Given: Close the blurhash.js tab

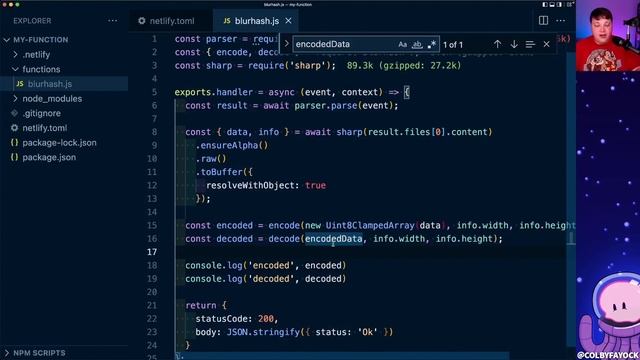Looking at the screenshot, I should 289,21.
